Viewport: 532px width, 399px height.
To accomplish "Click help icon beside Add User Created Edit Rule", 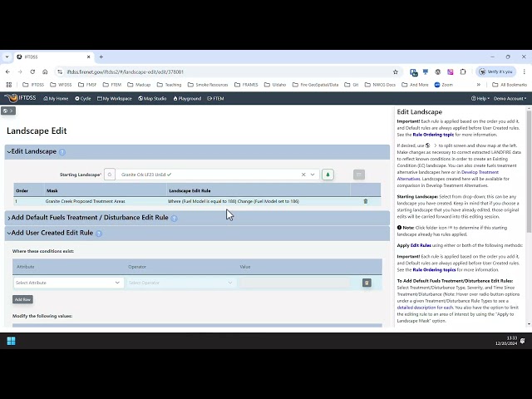I will tap(98, 234).
